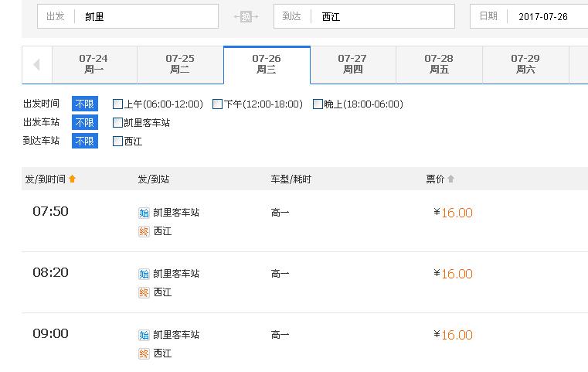This screenshot has height=372, width=588.
Task: Click the terminal station icon for 09:00
Action: (x=144, y=353)
